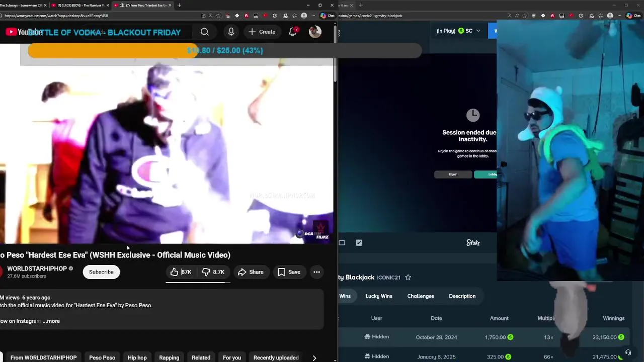Select the Rapping chip
The width and height of the screenshot is (644, 362).
(x=169, y=357)
